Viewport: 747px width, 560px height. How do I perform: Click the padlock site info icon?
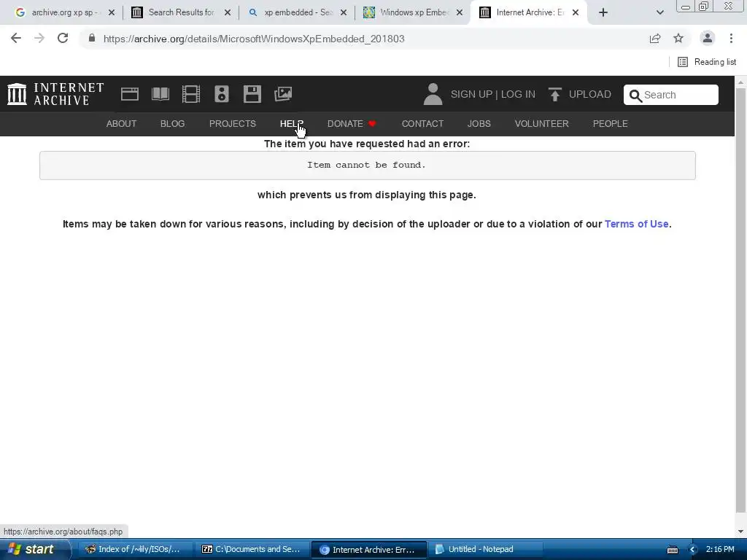click(x=92, y=38)
